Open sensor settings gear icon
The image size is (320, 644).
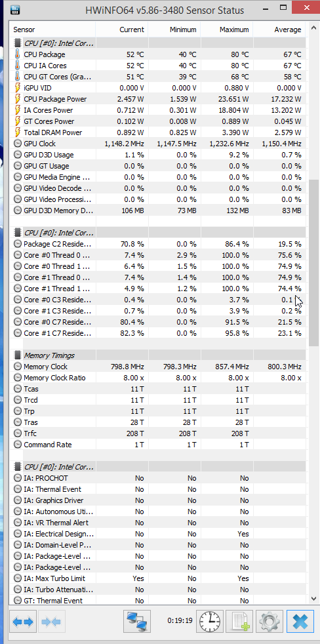click(269, 622)
